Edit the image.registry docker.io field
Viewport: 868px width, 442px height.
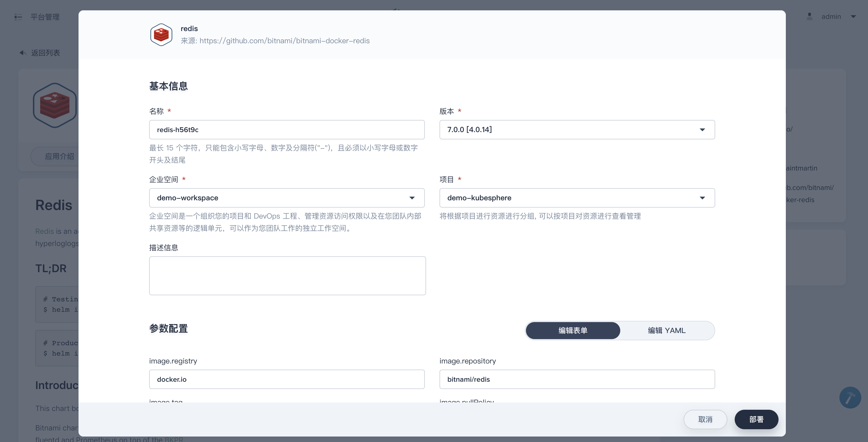pyautogui.click(x=287, y=379)
